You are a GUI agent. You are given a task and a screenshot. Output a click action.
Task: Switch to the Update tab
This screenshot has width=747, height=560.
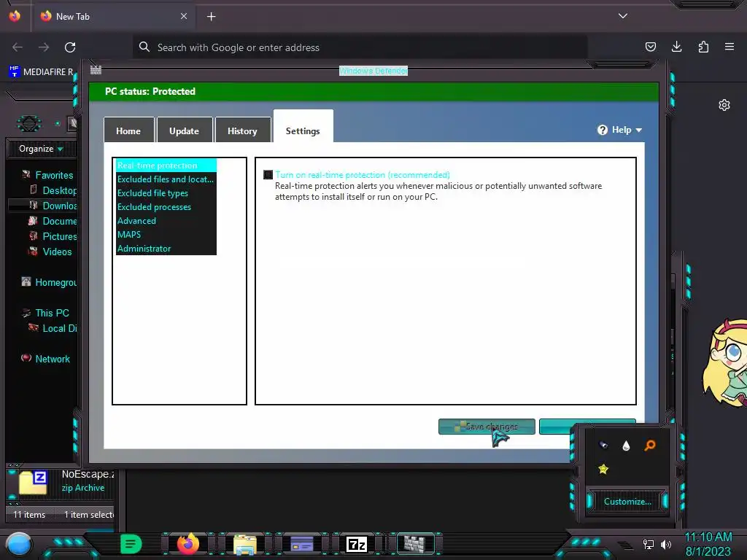point(184,131)
